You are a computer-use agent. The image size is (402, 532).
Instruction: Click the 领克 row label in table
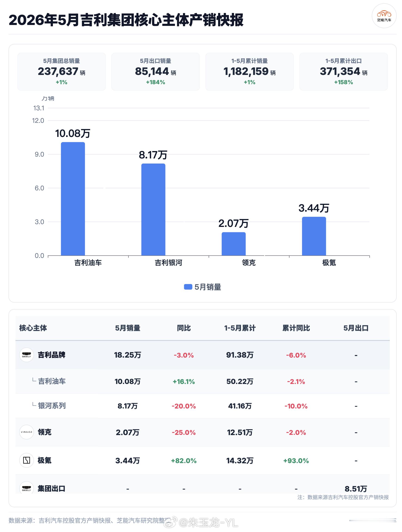[x=45, y=432]
